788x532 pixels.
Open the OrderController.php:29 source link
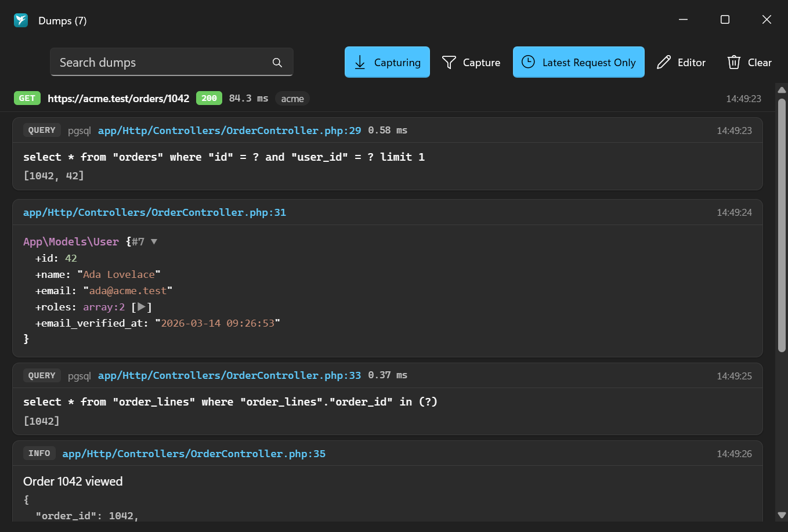click(229, 131)
